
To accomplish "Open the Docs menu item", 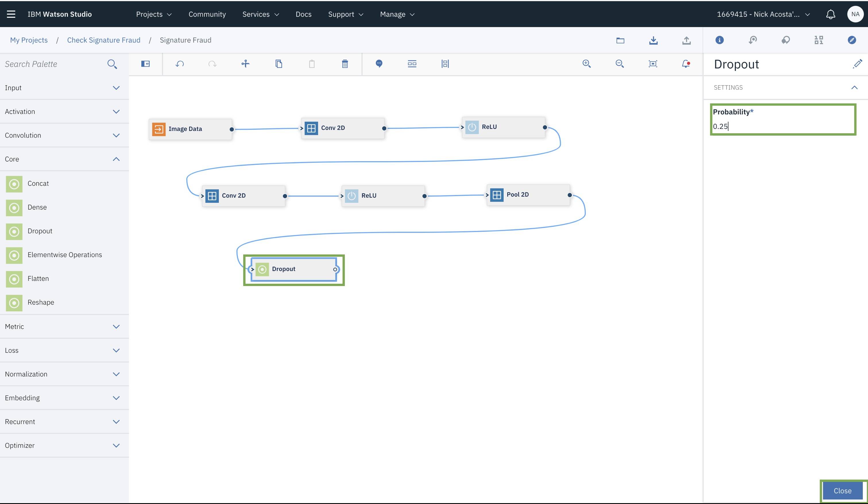I will point(303,14).
